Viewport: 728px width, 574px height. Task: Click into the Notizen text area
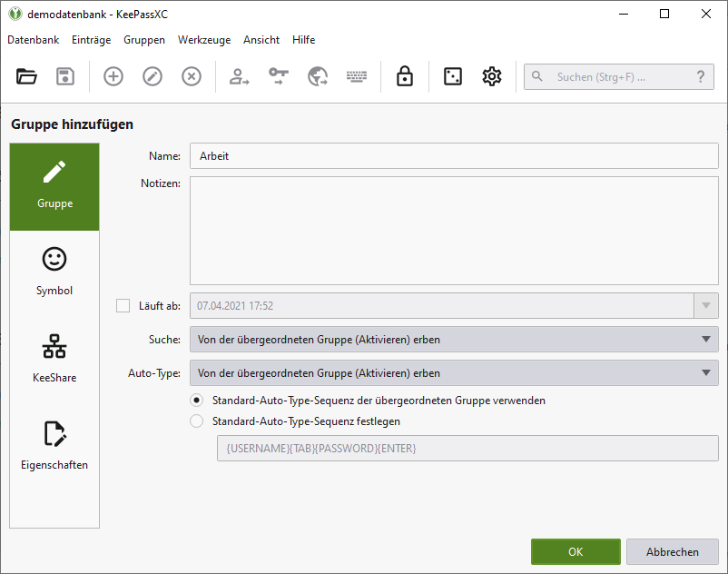[x=454, y=231]
